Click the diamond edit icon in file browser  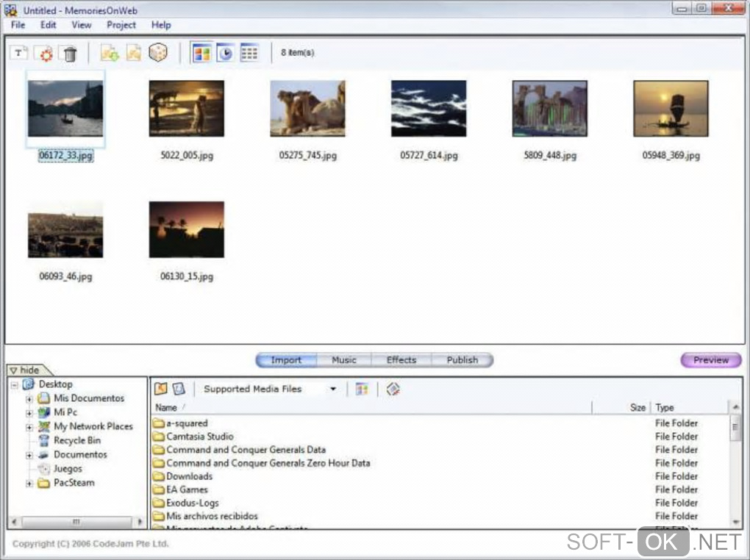point(393,389)
